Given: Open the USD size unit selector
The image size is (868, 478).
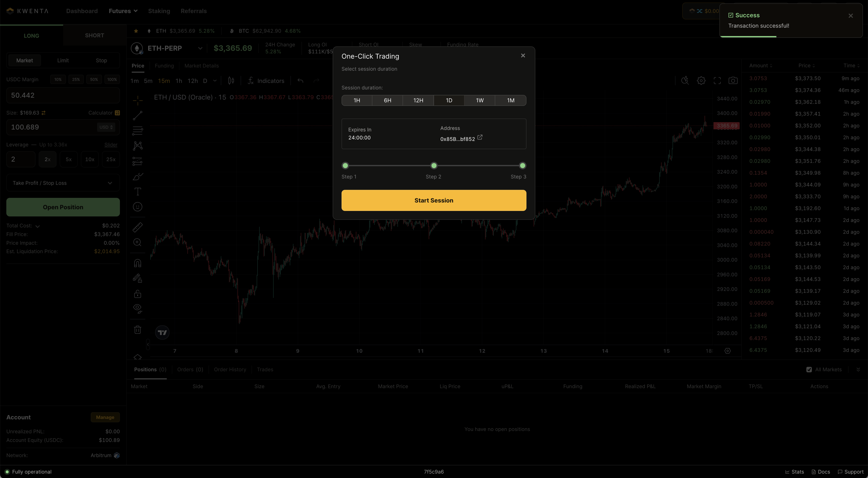Looking at the screenshot, I should tap(106, 127).
